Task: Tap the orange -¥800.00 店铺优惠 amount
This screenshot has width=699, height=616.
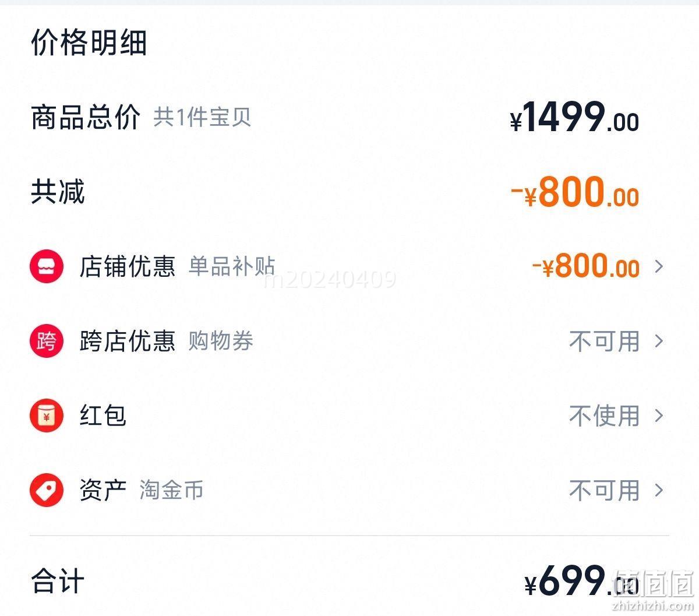Action: tap(586, 266)
